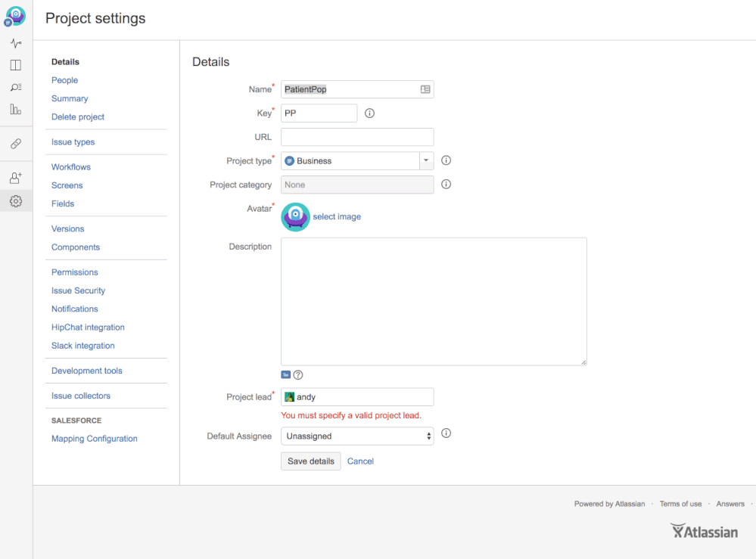This screenshot has height=559, width=756.
Task: Open the activity pulse icon in sidebar
Action: pos(16,43)
